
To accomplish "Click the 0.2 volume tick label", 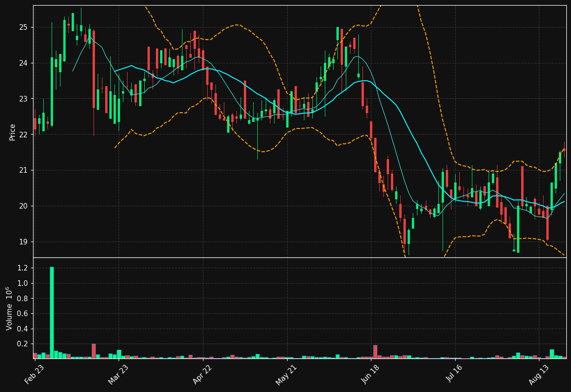I will [x=23, y=344].
